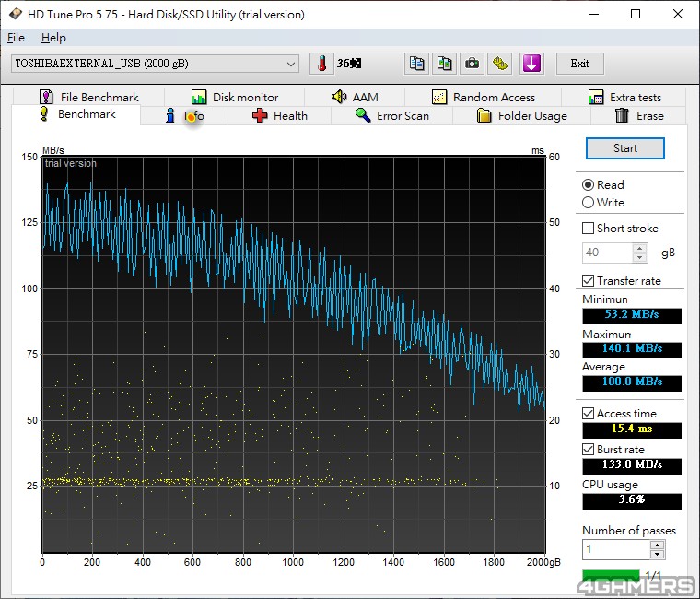Click the 100.0 MB/s average value
The image size is (700, 599).
tap(632, 382)
